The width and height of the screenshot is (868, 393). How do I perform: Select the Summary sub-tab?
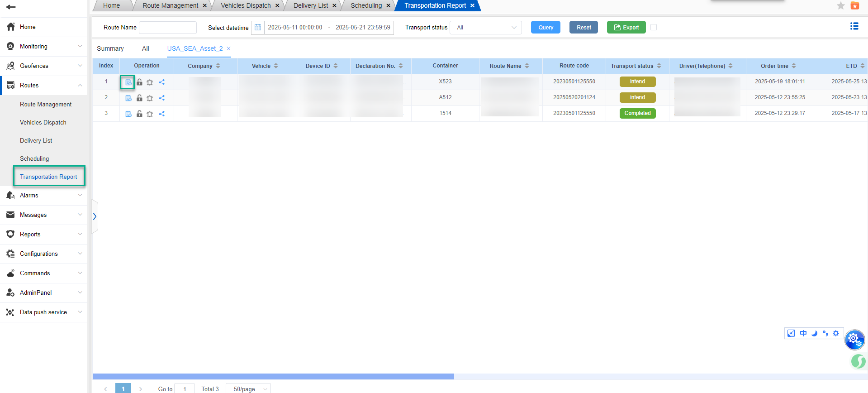(x=110, y=48)
